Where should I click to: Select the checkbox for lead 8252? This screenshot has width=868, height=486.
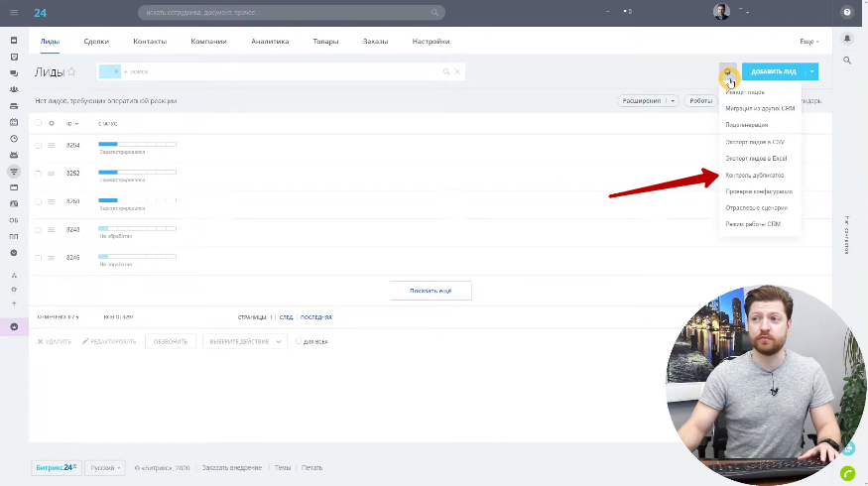point(39,174)
